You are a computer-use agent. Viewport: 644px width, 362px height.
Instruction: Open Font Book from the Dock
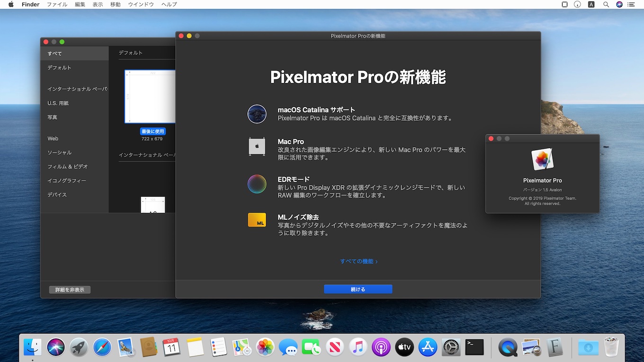tap(555, 347)
